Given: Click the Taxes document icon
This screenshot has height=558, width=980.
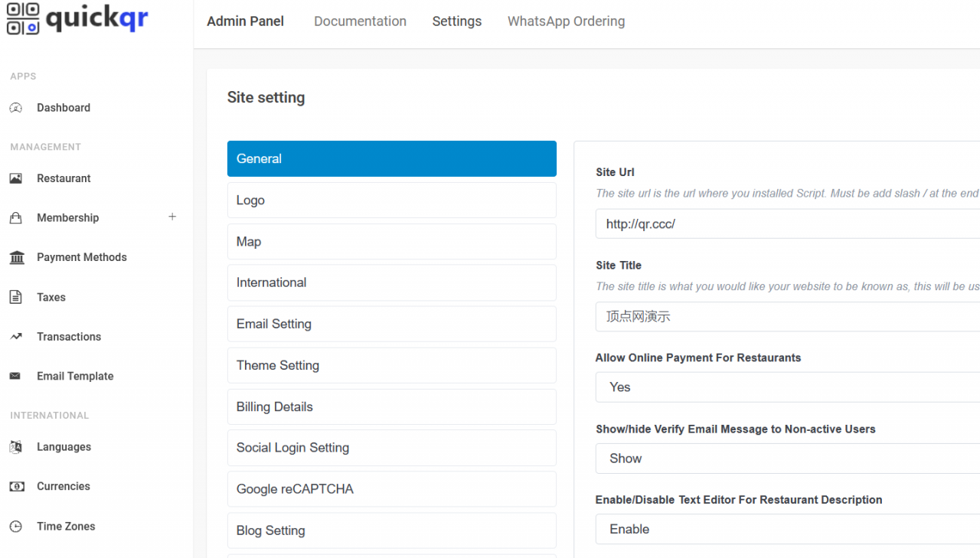Looking at the screenshot, I should pyautogui.click(x=16, y=297).
